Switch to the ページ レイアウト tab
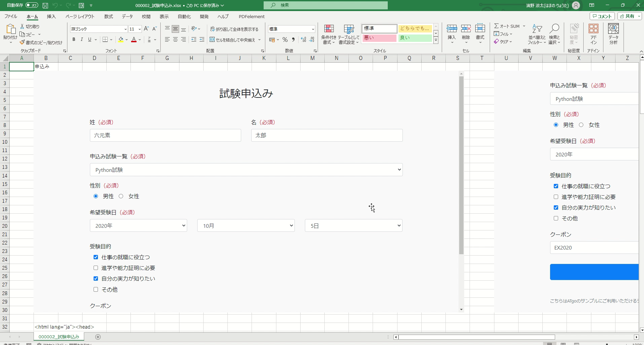 [x=80, y=16]
